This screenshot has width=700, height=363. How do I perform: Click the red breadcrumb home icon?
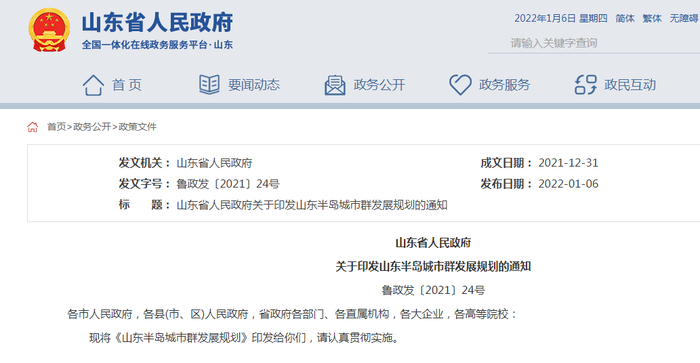tap(33, 127)
